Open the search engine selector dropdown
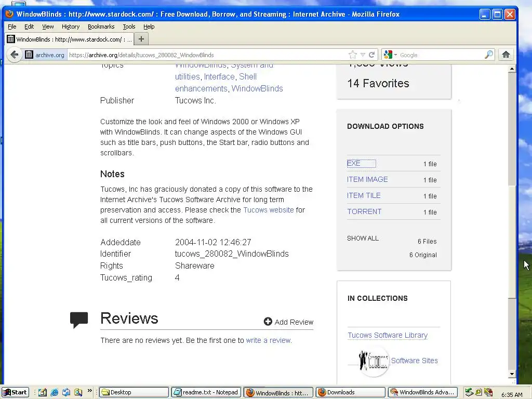This screenshot has width=532, height=399. click(390, 55)
